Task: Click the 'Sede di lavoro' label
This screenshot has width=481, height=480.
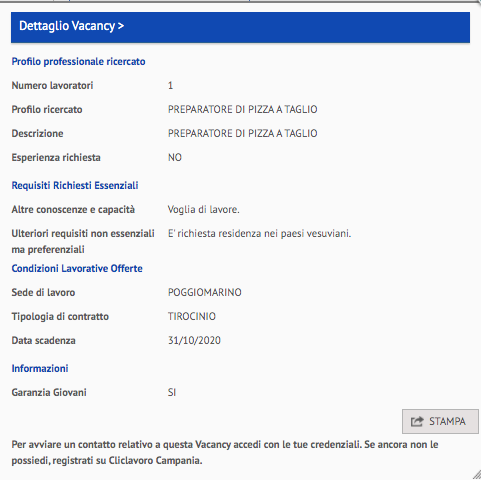Action: tap(43, 293)
